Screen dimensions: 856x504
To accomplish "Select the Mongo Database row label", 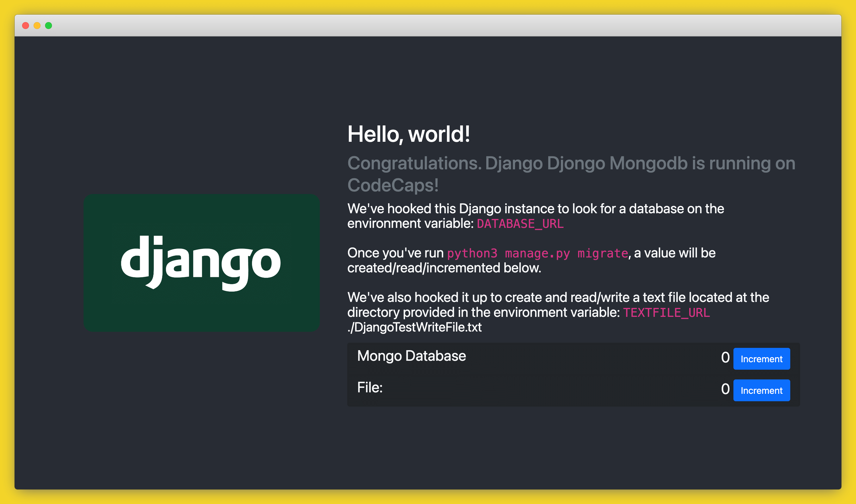I will [x=411, y=356].
